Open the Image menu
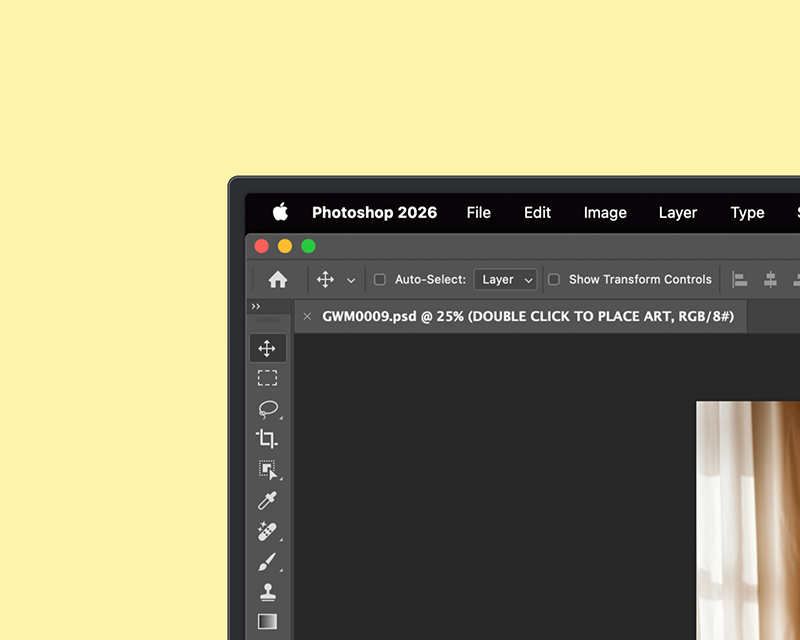 (x=605, y=213)
